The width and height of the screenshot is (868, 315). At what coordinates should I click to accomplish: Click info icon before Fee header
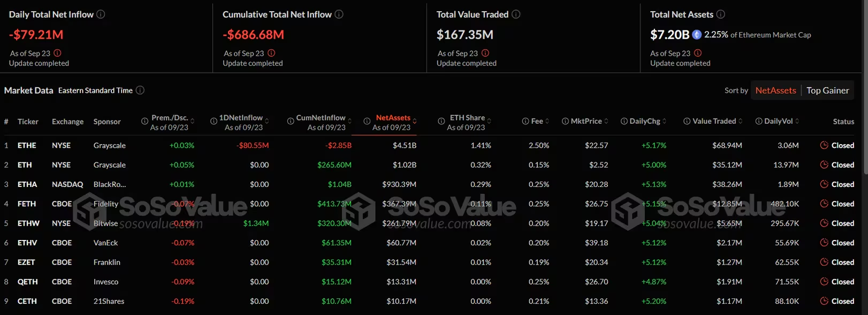526,122
